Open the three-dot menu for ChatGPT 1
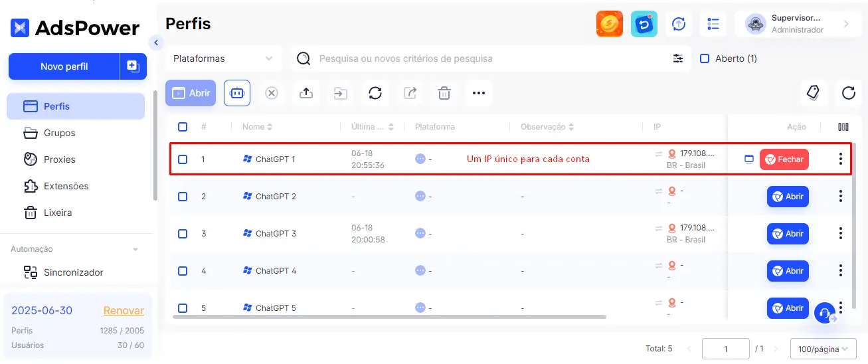 pyautogui.click(x=841, y=159)
